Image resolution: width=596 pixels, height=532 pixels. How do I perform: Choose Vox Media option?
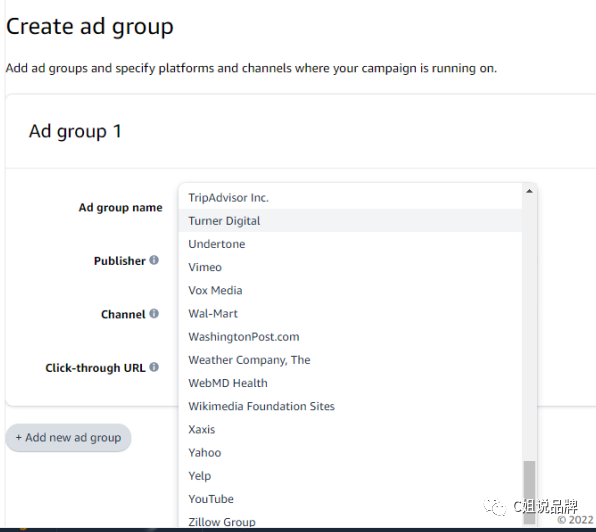click(350, 290)
